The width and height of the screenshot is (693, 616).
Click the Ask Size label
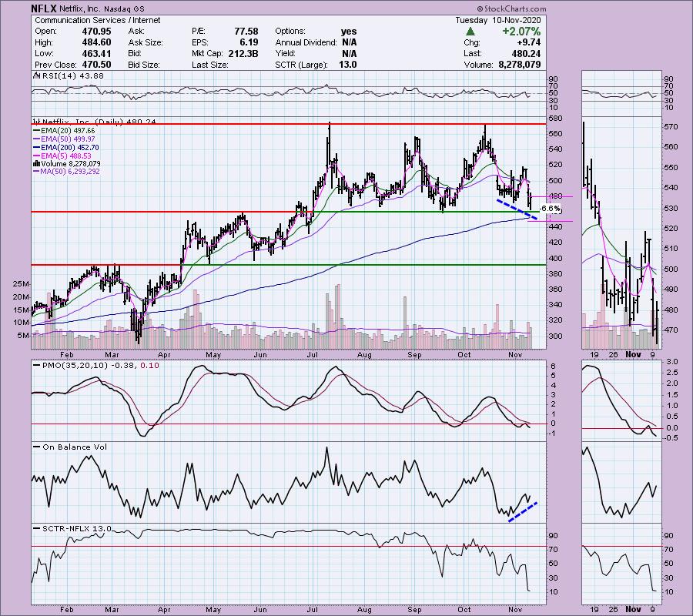tap(146, 42)
